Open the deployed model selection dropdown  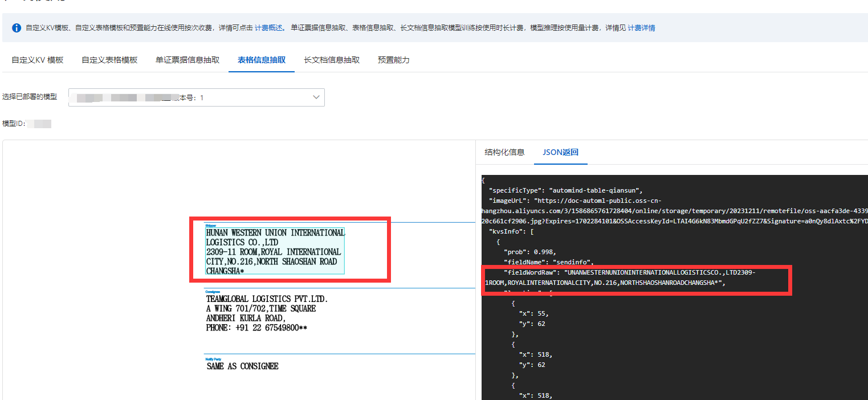(197, 97)
